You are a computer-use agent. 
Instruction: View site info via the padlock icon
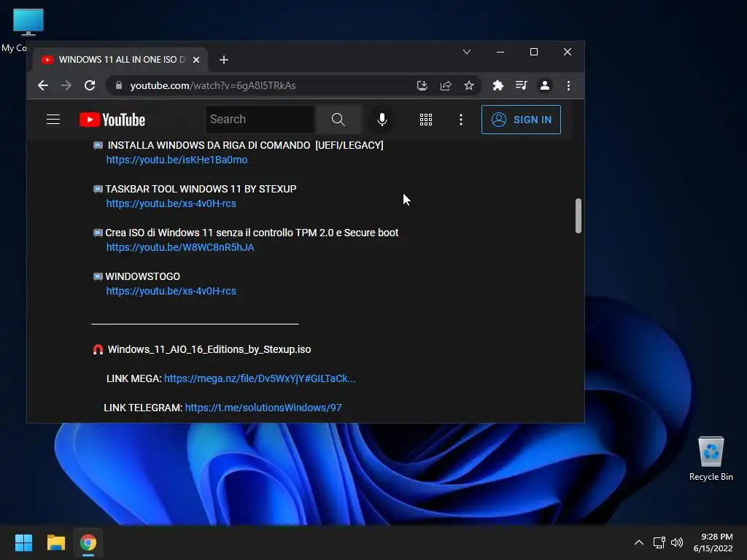[x=119, y=85]
